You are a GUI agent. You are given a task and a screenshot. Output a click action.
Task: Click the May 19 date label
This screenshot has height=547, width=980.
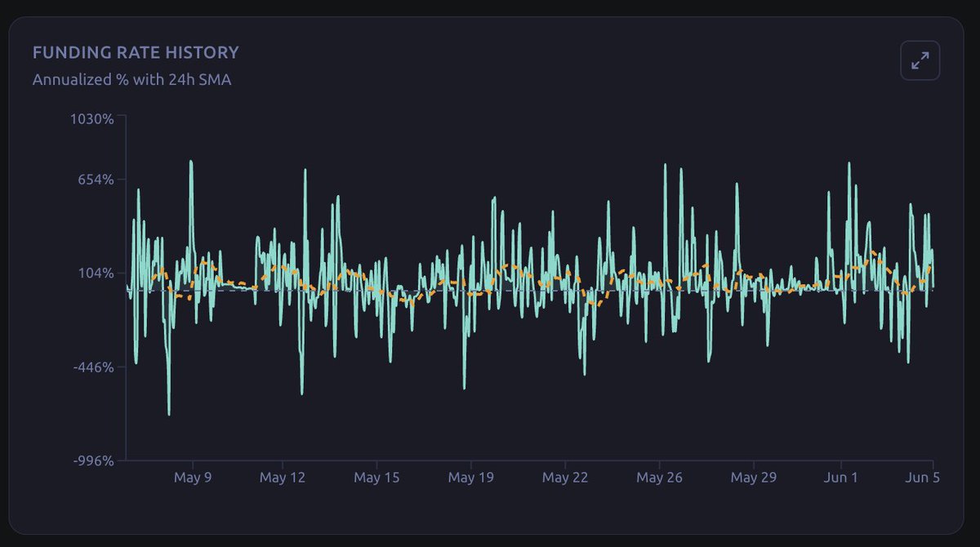point(471,478)
